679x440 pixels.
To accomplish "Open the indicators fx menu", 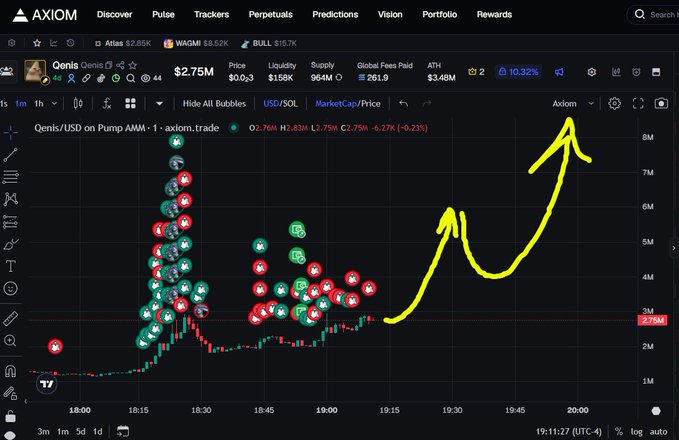I will pos(107,104).
